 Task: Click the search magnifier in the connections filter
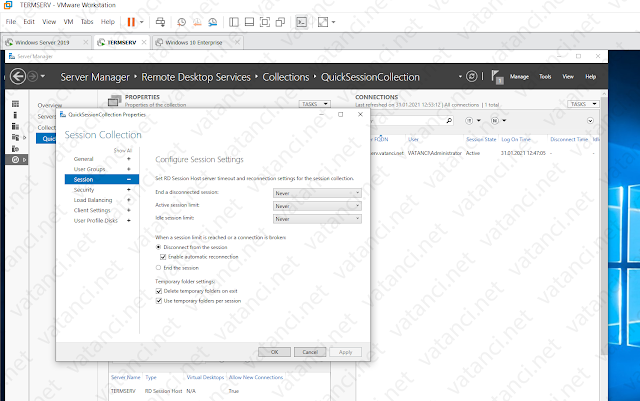(449, 120)
